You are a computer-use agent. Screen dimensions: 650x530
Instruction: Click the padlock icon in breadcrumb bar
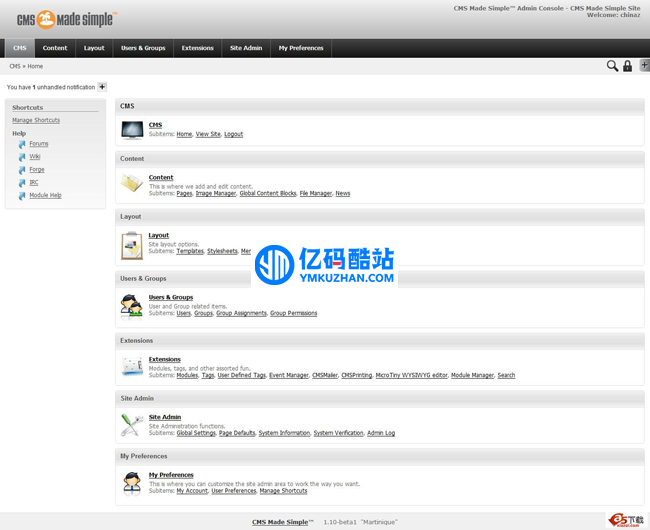tap(628, 66)
